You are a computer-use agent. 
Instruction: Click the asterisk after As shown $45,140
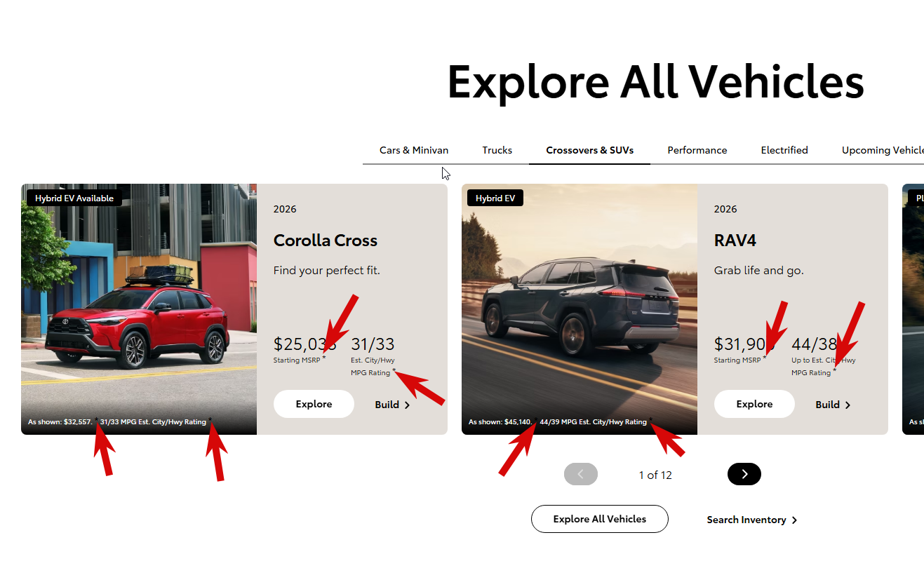pyautogui.click(x=536, y=420)
